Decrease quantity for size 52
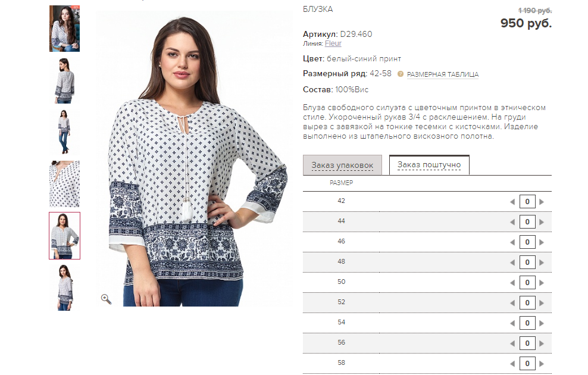 (x=512, y=303)
